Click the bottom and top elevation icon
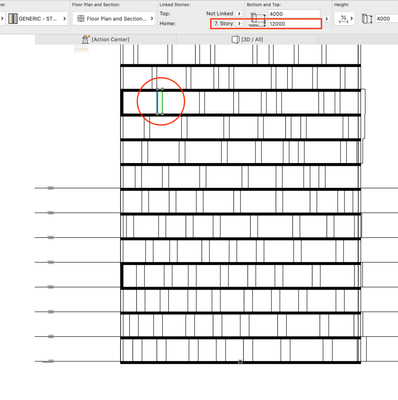398x400 pixels. (258, 19)
